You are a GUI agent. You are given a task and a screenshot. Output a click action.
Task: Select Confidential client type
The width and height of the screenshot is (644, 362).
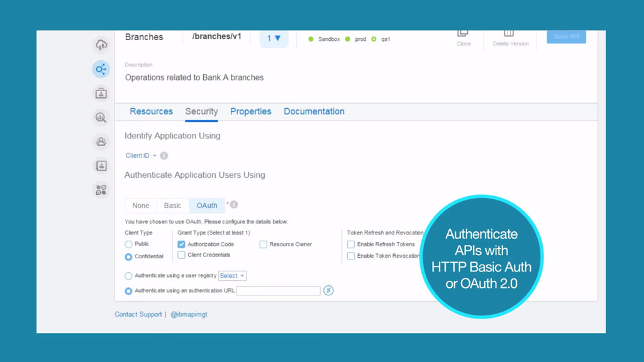click(x=128, y=256)
